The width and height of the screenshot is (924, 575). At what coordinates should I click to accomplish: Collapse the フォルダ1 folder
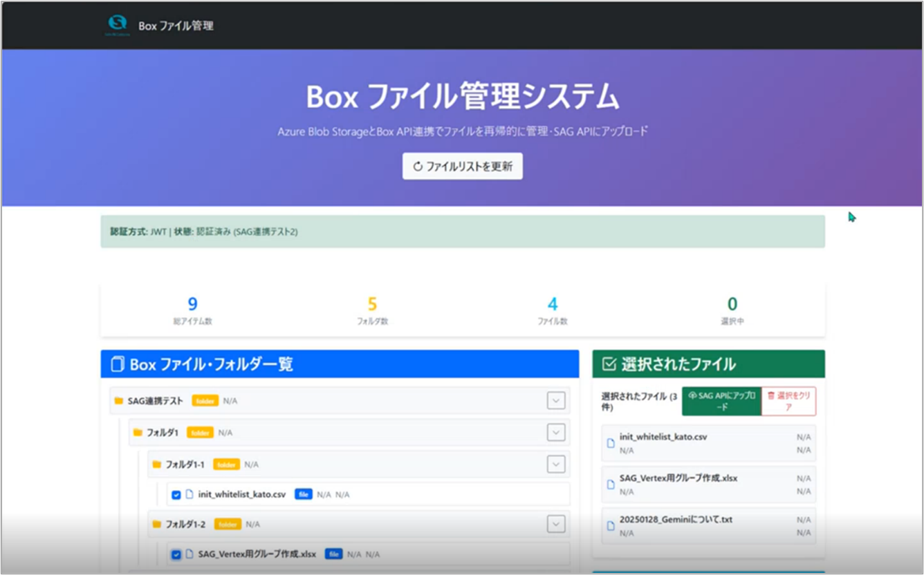click(x=555, y=432)
